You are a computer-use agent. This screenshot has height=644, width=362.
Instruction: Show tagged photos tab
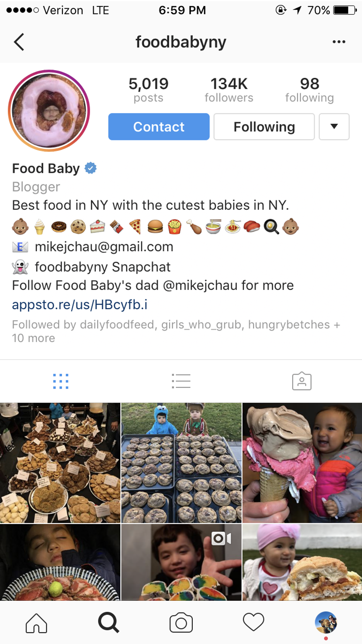tap(302, 381)
